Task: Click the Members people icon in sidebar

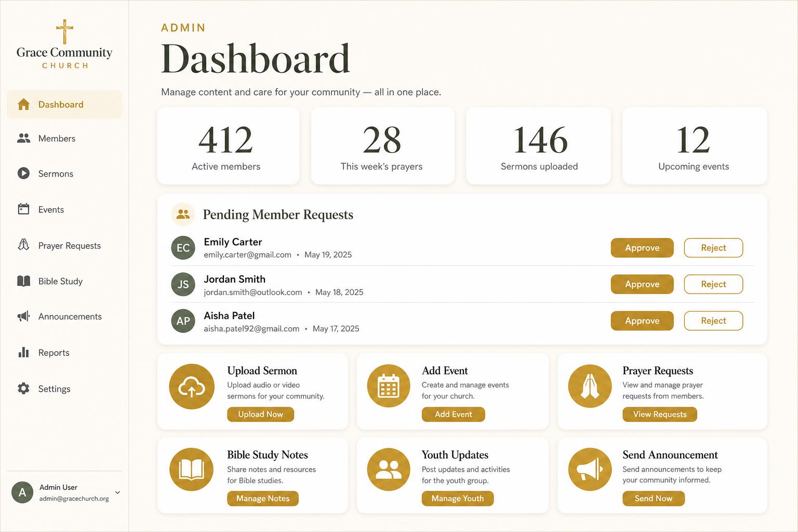Action: point(23,138)
